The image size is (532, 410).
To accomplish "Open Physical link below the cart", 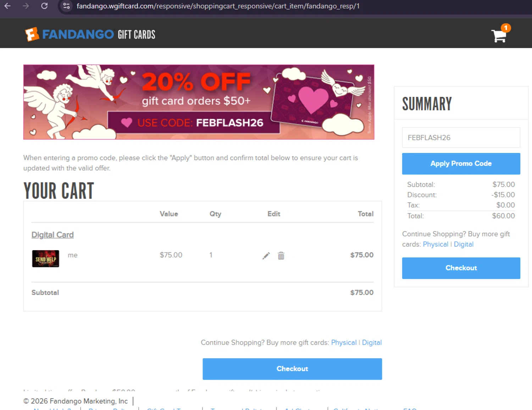I will (x=344, y=343).
